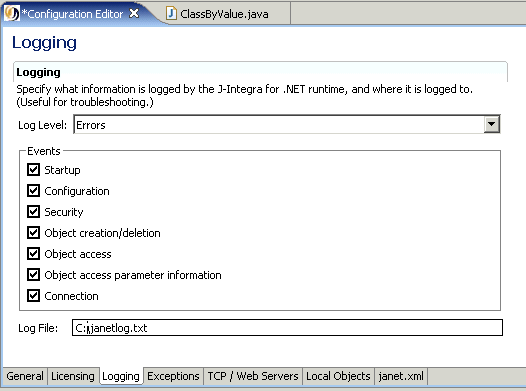Close the Configuration Editor tab
The width and height of the screenshot is (526, 391).
134,13
